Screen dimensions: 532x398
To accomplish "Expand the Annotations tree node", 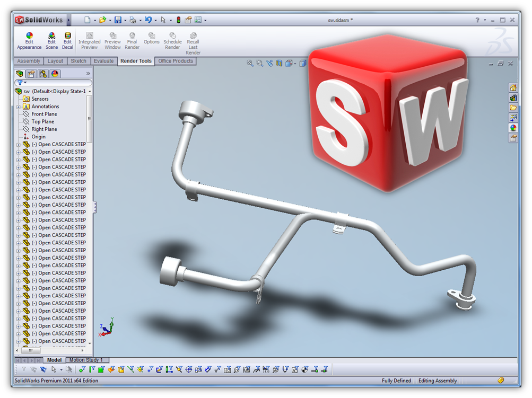I will pos(19,107).
